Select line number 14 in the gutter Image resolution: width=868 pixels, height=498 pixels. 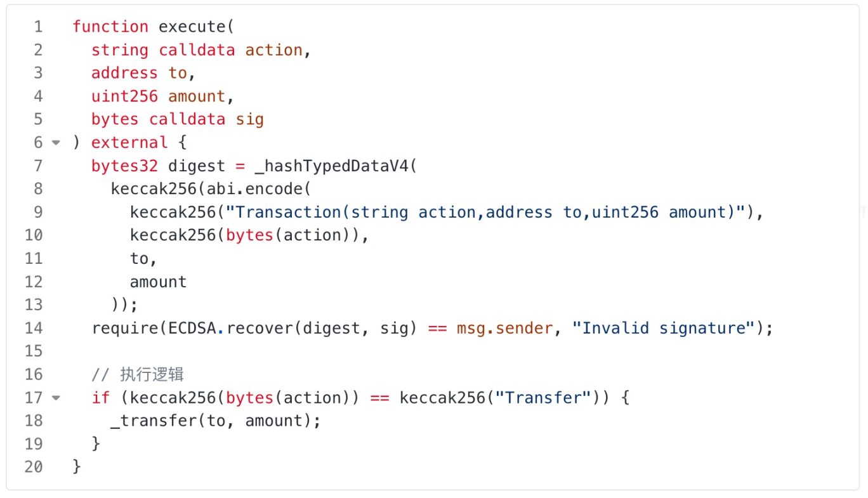pos(34,328)
